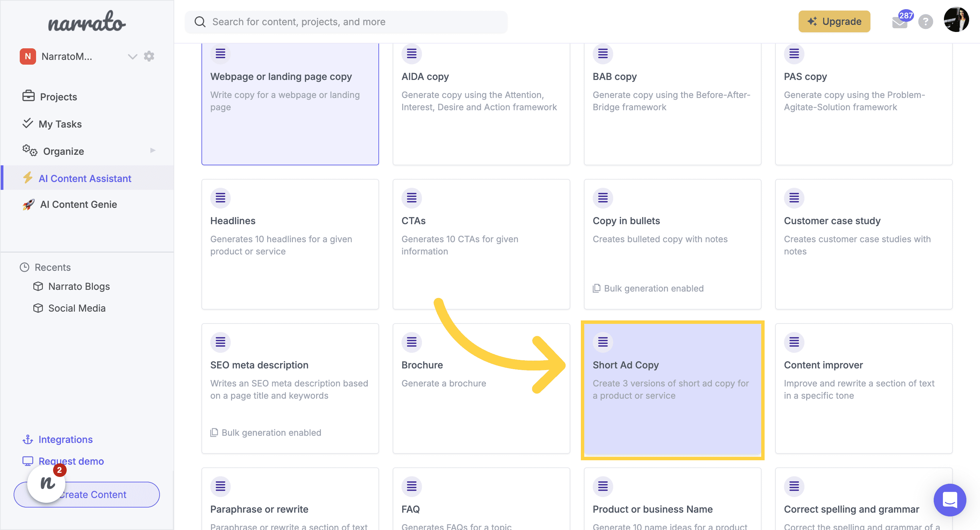
Task: Click the Request demo link
Action: click(71, 461)
